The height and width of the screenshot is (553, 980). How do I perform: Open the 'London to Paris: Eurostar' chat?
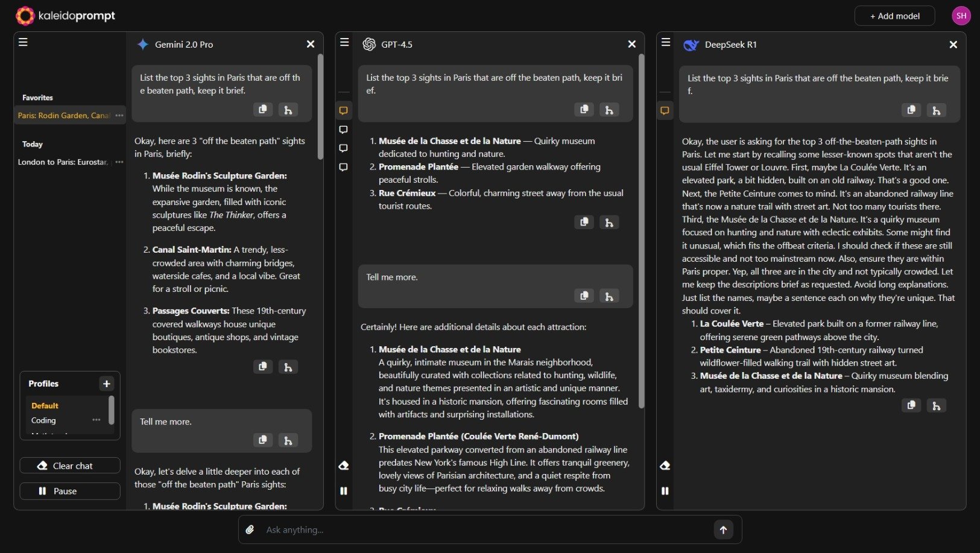(x=63, y=162)
